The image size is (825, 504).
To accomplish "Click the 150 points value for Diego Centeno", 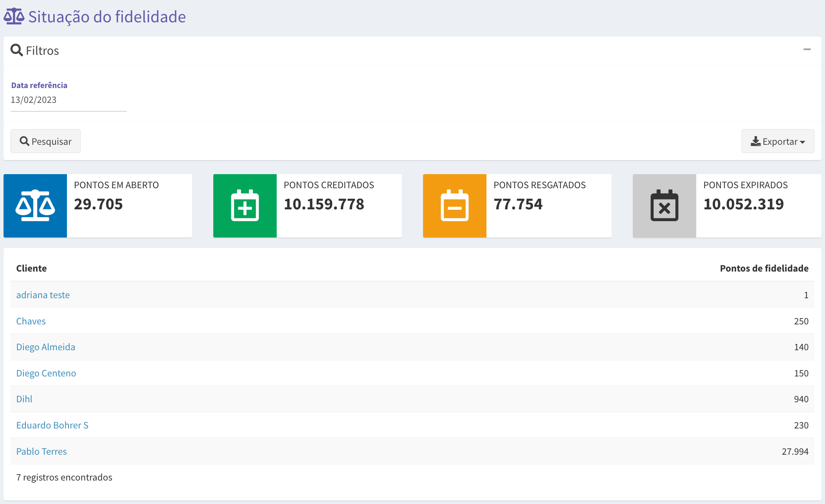I will pyautogui.click(x=801, y=373).
